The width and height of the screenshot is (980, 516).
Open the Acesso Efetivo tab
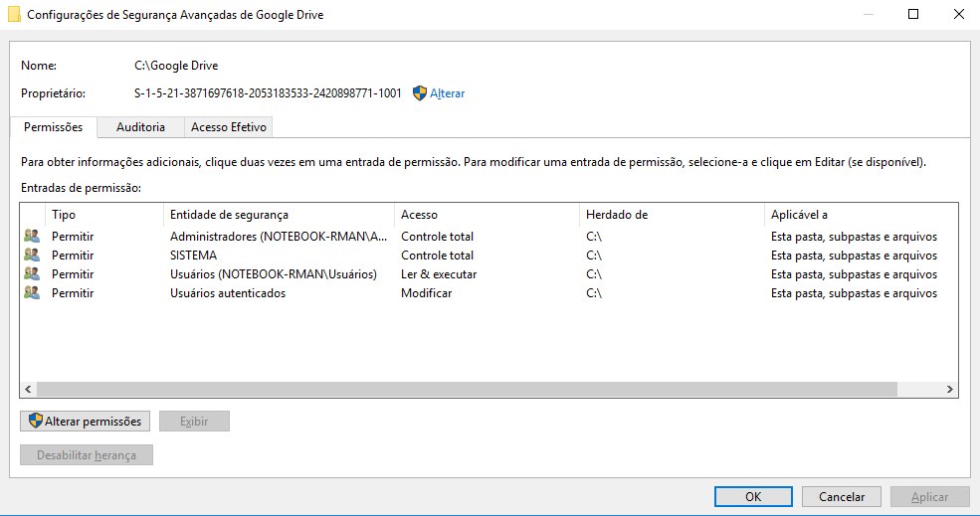(229, 127)
